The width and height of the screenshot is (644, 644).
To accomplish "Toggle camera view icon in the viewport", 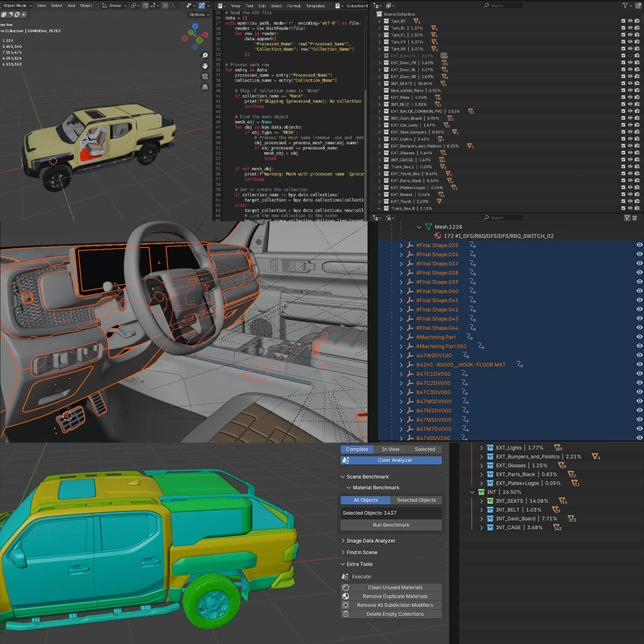I will coord(205,76).
